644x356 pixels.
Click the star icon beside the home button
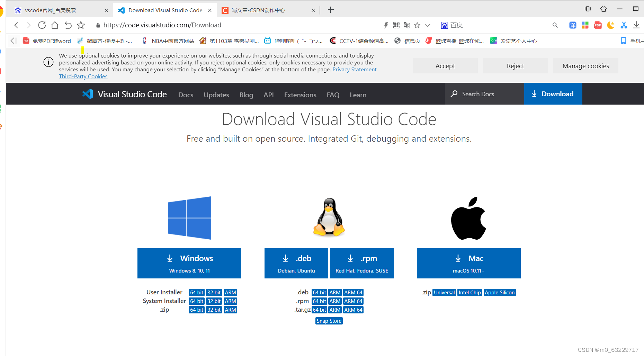click(81, 25)
